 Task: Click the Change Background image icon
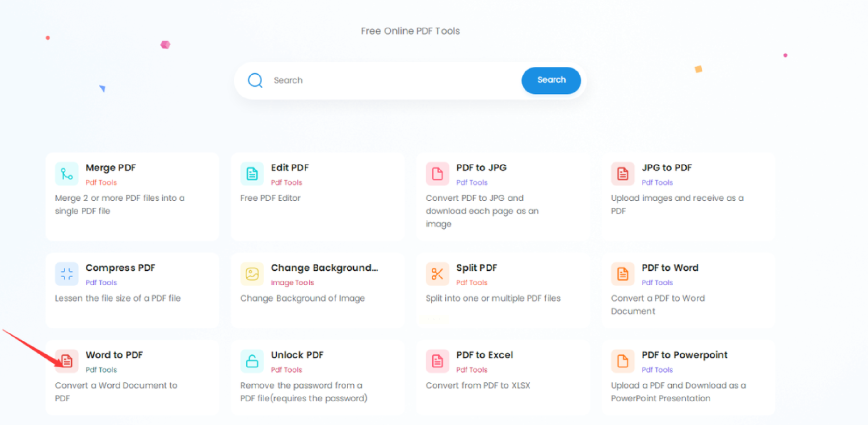pyautogui.click(x=252, y=274)
